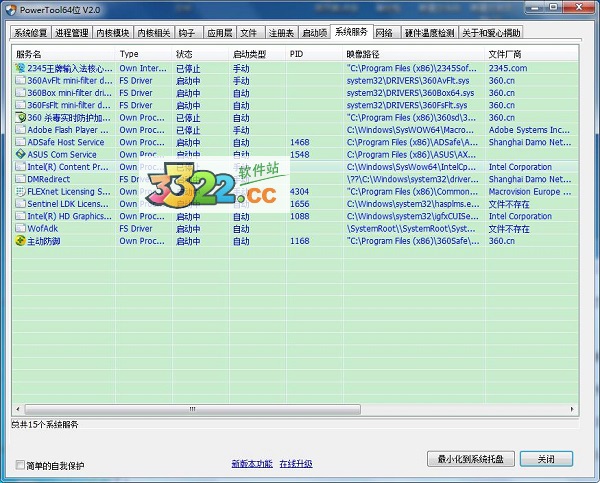
Task: Click the 360Box mini-filter row icon
Action: pyautogui.click(x=20, y=93)
